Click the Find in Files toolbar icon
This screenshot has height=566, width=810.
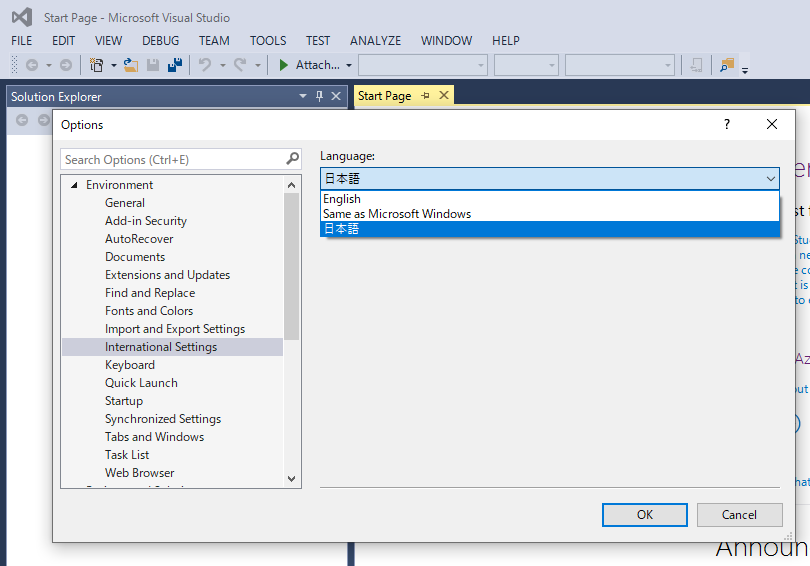(x=727, y=65)
